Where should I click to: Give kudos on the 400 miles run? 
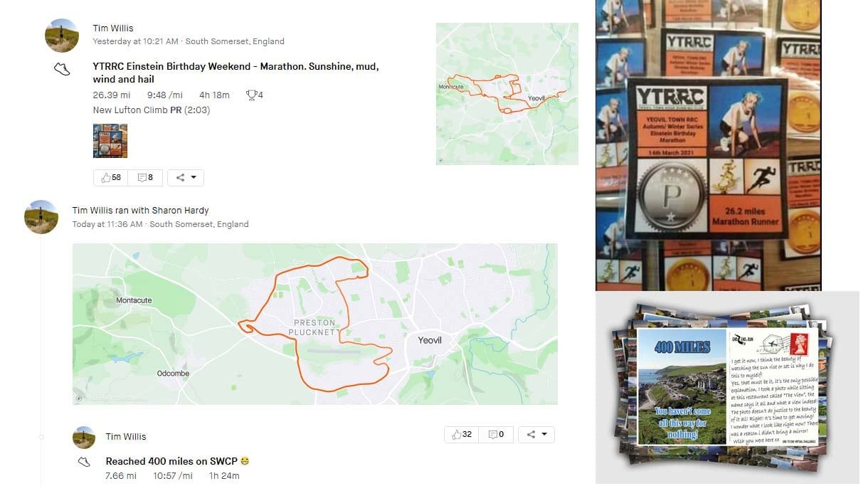(x=461, y=434)
